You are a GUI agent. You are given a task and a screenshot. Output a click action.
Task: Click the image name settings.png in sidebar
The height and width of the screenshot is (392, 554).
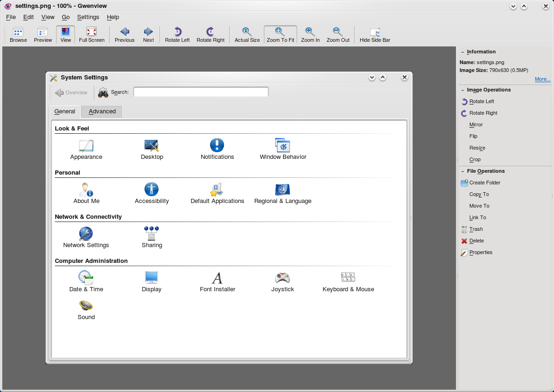490,63
